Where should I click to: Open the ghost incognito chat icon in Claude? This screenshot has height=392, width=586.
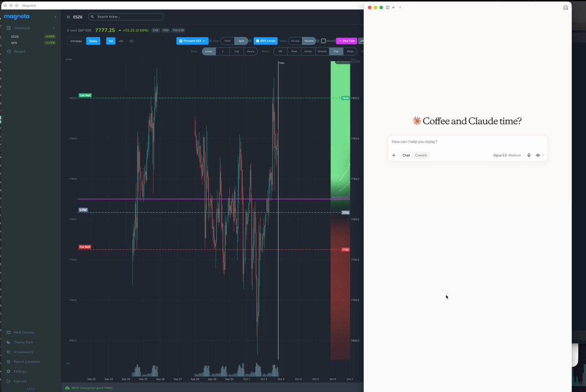pos(565,7)
